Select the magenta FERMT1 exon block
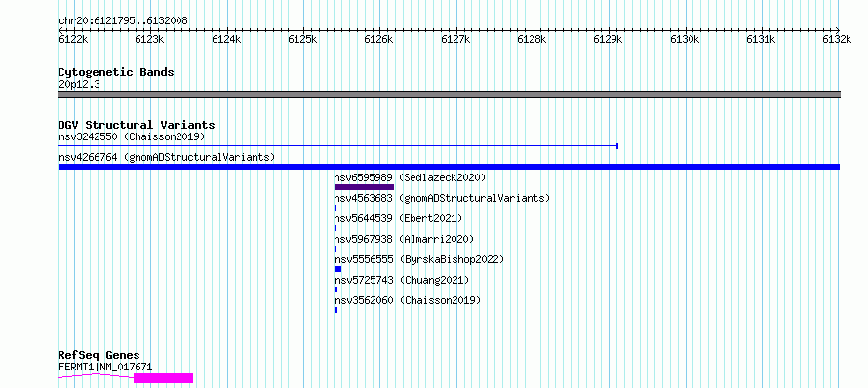 click(x=163, y=378)
